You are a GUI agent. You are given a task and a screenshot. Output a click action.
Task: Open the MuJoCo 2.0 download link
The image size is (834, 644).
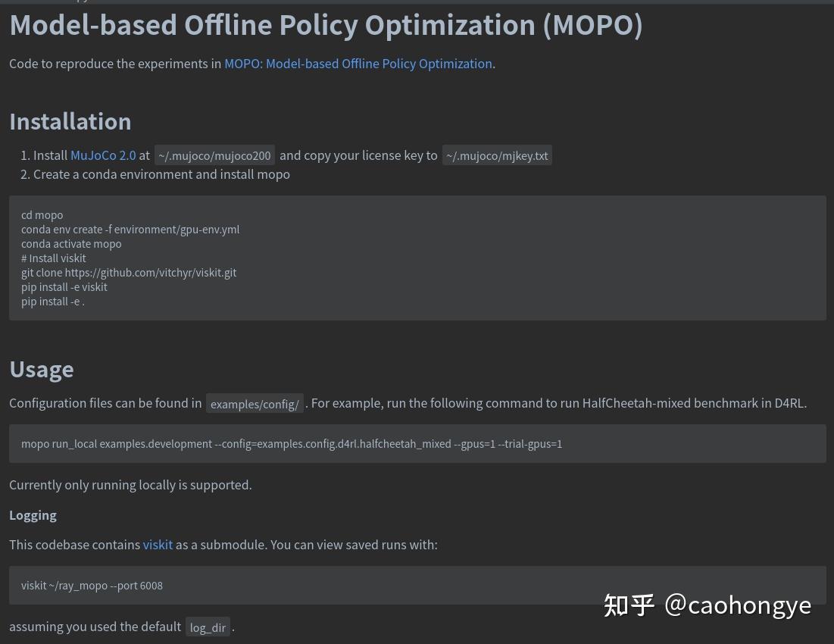click(103, 155)
